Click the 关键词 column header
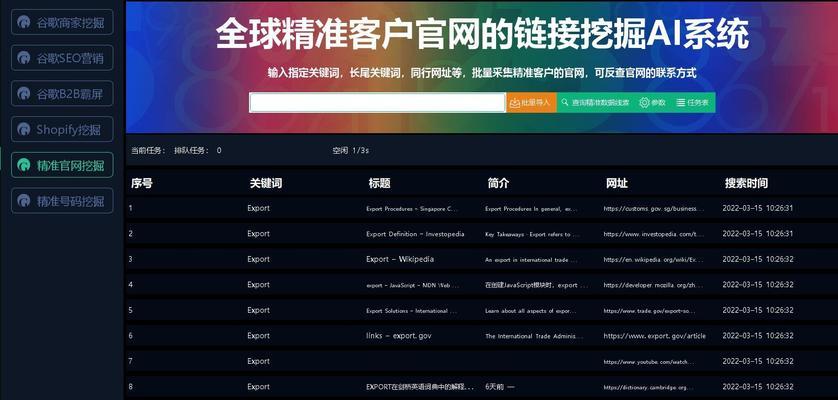The image size is (838, 400). (266, 183)
